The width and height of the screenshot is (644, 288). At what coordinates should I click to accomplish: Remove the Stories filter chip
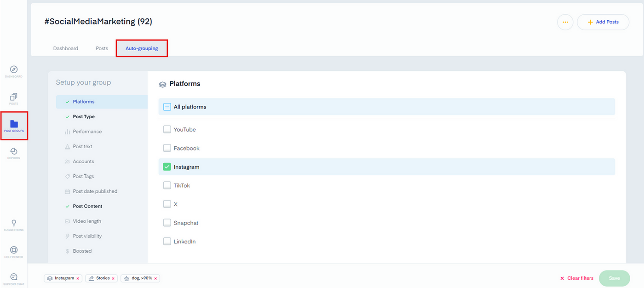(x=113, y=278)
